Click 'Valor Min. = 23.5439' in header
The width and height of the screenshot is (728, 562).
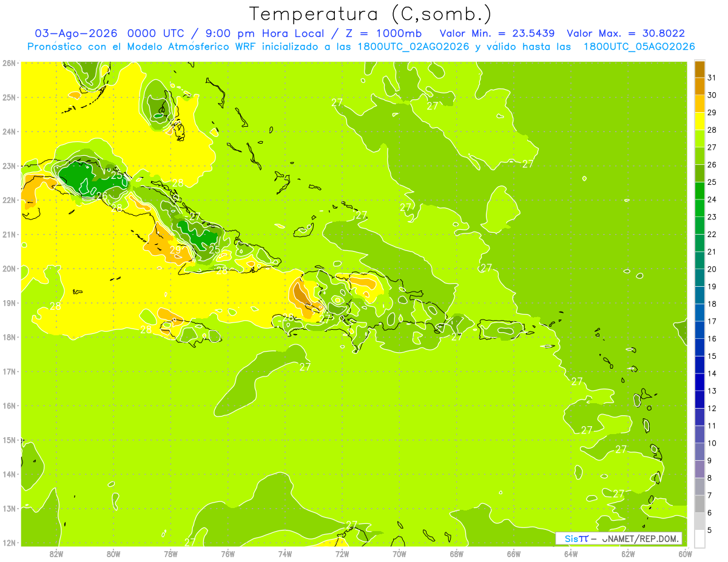coord(498,33)
